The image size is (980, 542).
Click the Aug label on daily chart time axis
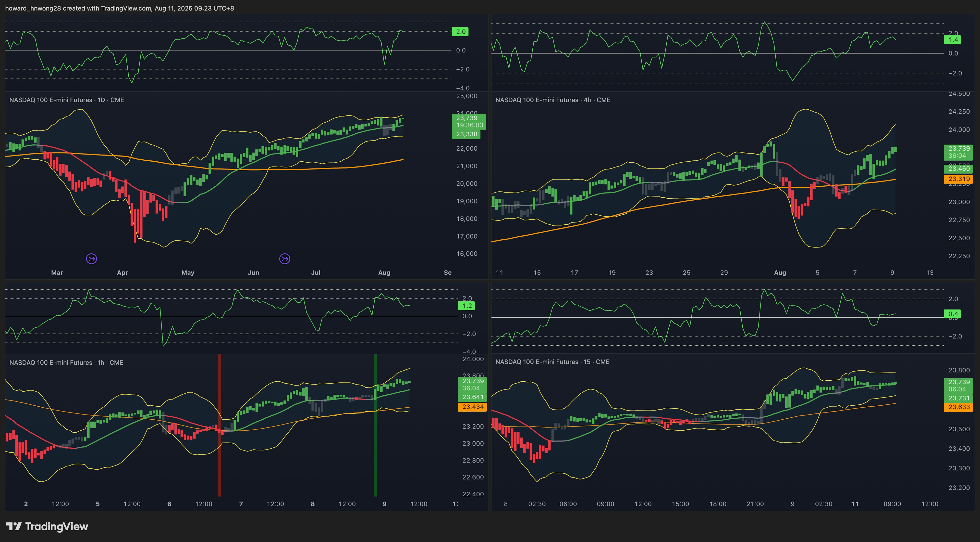384,273
